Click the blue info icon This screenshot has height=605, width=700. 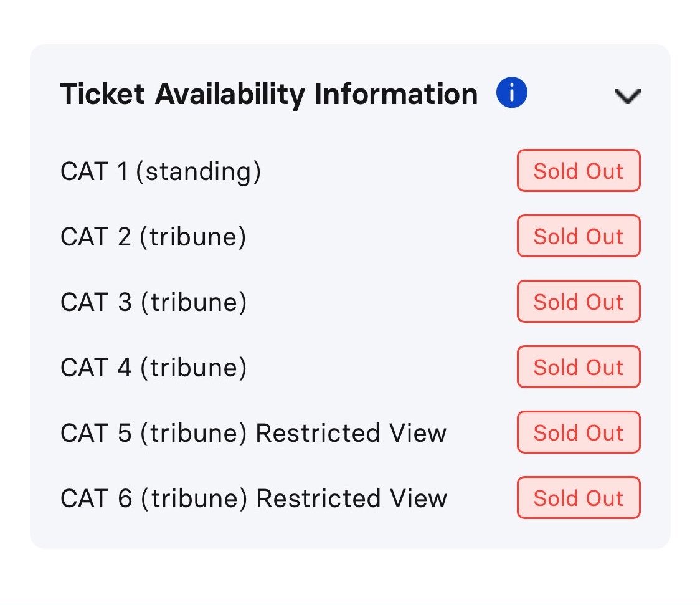(x=511, y=93)
